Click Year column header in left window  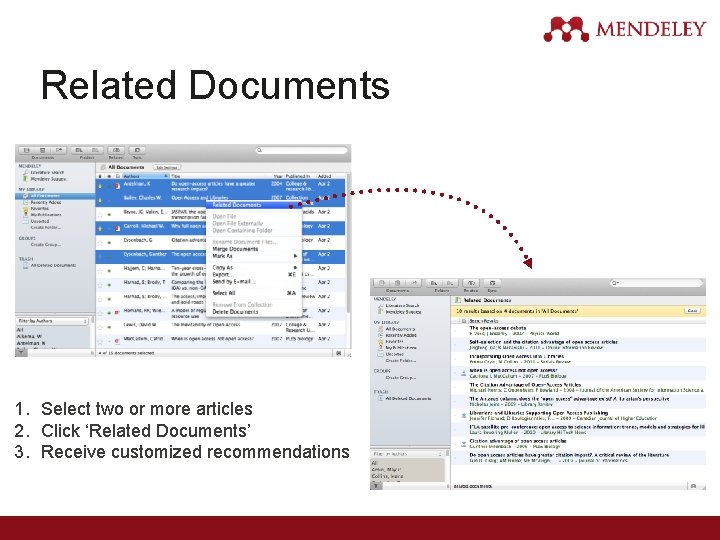coord(278,176)
